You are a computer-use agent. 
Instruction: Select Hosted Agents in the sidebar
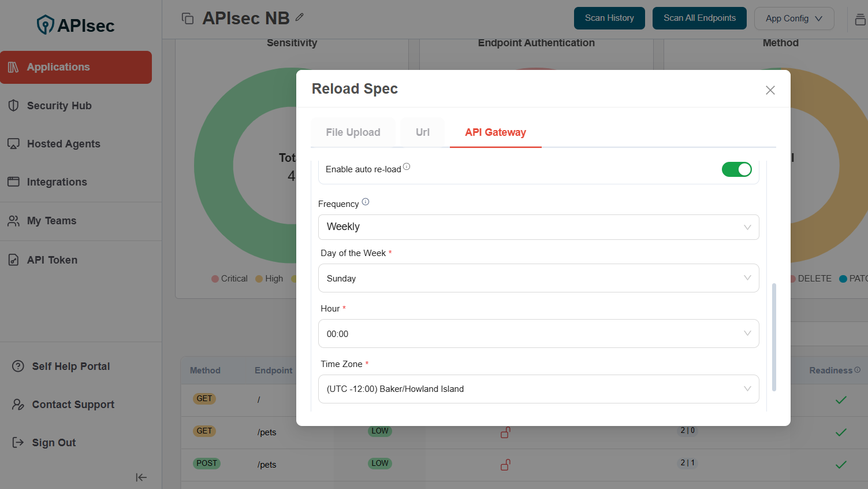64,143
